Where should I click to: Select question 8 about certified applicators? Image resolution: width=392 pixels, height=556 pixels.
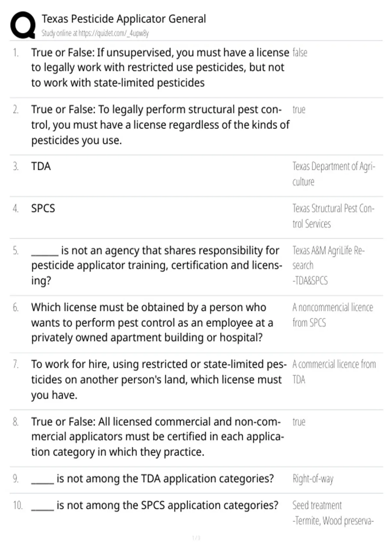157,437
